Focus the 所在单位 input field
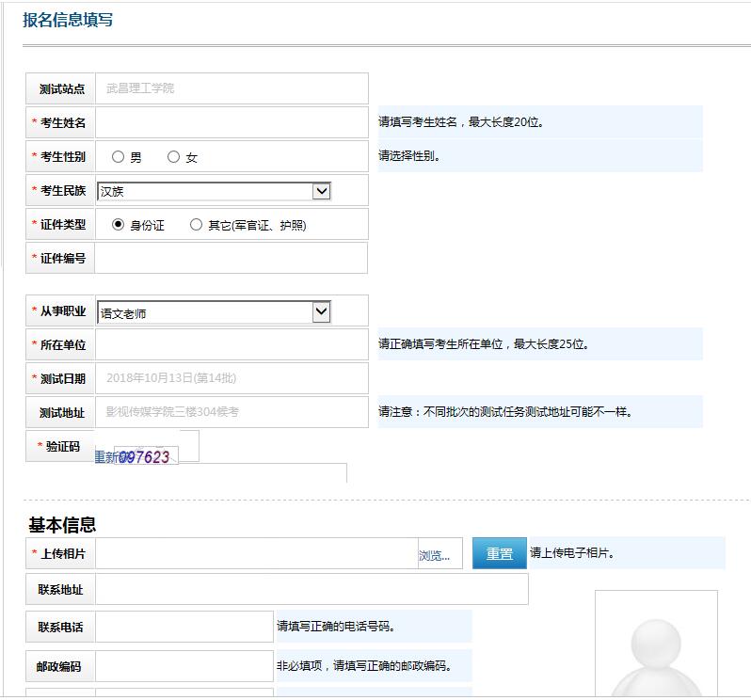 pyautogui.click(x=232, y=344)
